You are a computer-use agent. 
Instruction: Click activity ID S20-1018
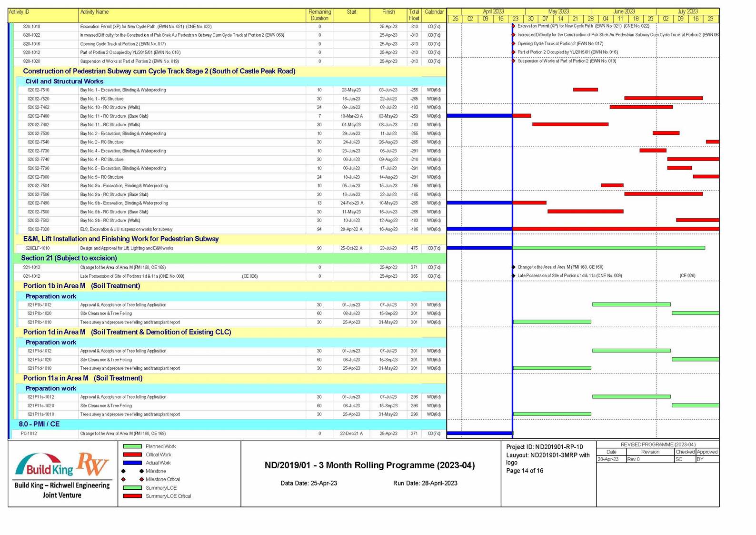tap(31, 27)
